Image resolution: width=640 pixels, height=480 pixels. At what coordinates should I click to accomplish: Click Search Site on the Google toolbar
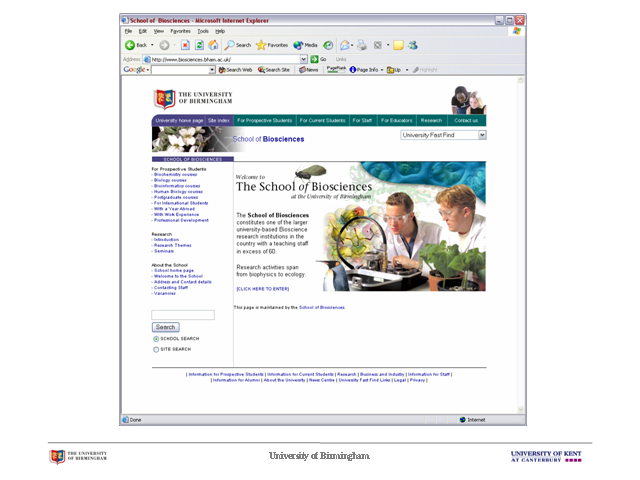tap(273, 70)
